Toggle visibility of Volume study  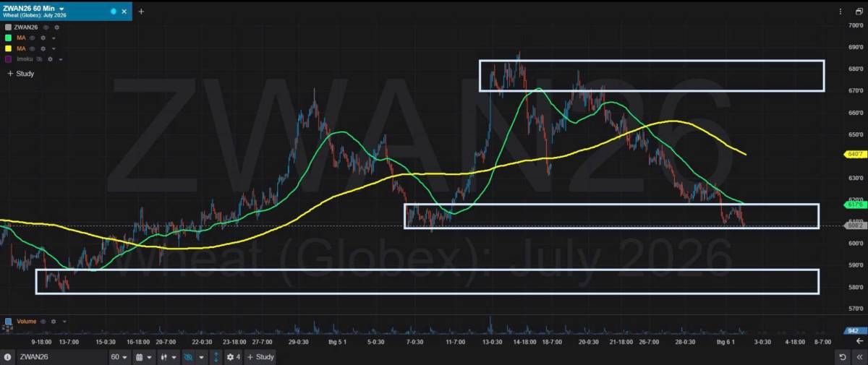(x=43, y=321)
